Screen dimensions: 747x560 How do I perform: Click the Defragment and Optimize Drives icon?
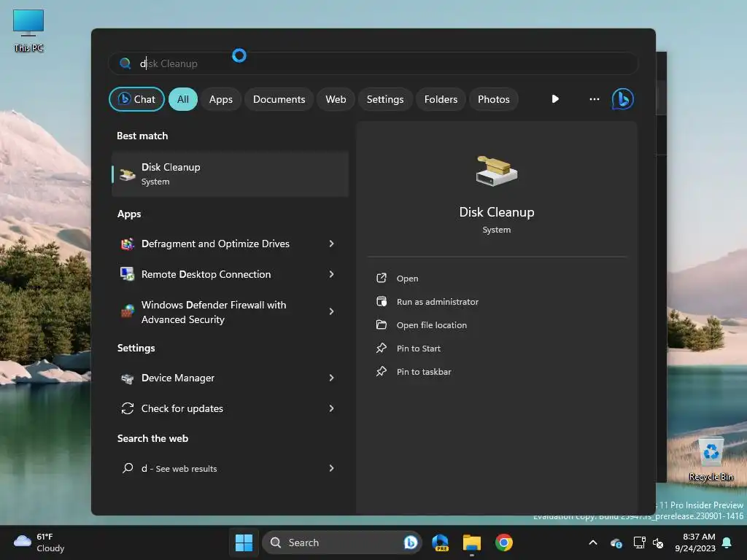[x=127, y=244]
